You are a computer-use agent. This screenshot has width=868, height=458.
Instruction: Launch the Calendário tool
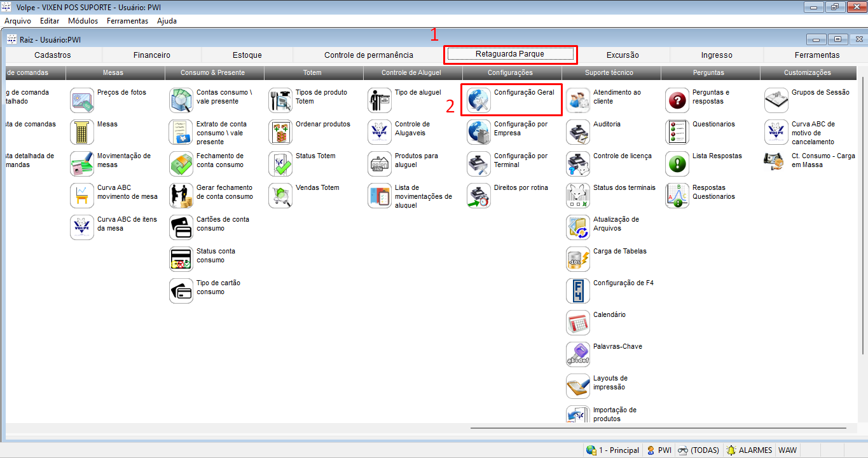(577, 322)
